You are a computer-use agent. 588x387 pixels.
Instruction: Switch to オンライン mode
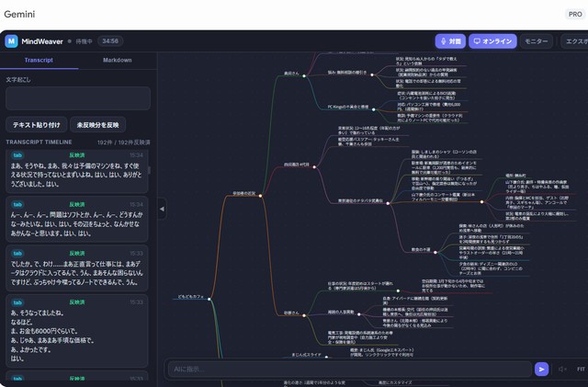[492, 41]
